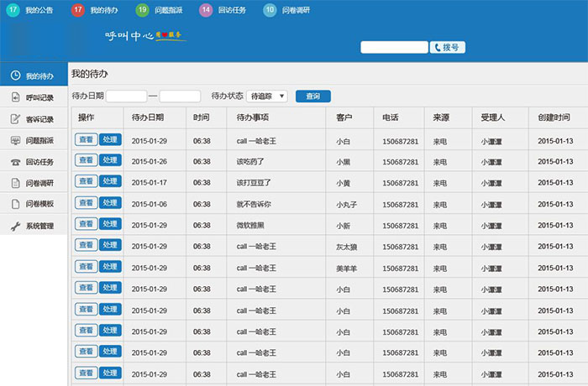
Task: Open 呼叫记录 in the sidebar
Action: [34, 98]
